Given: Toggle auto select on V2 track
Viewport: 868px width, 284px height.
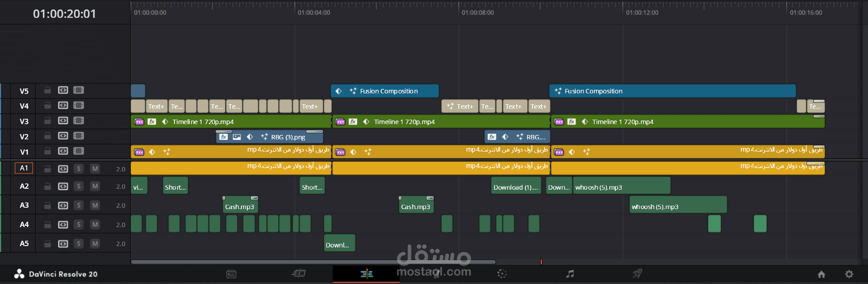Looking at the screenshot, I should pos(63,136).
